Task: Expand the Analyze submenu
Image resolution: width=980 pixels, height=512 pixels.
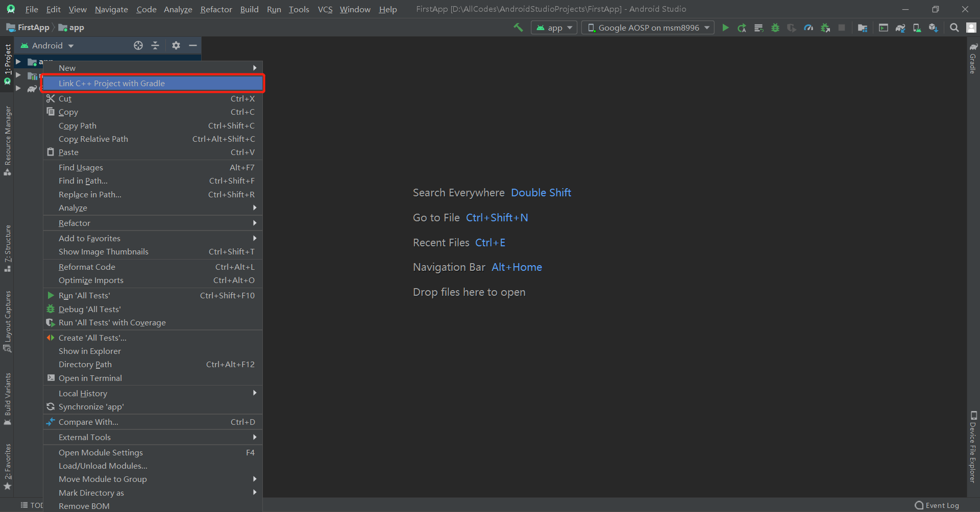Action: coord(153,208)
